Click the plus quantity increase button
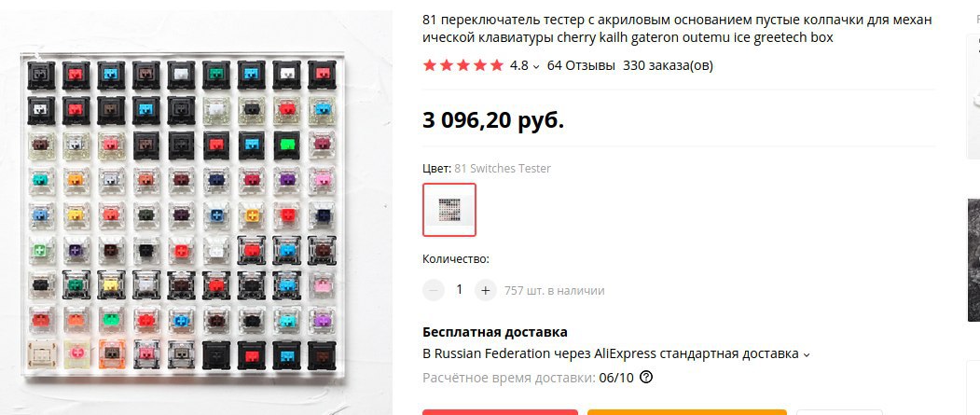This screenshot has height=415, width=980. (485, 290)
